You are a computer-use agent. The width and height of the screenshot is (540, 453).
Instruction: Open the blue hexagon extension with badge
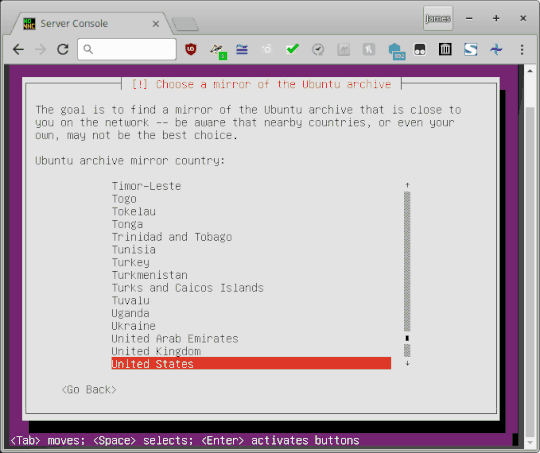point(396,51)
